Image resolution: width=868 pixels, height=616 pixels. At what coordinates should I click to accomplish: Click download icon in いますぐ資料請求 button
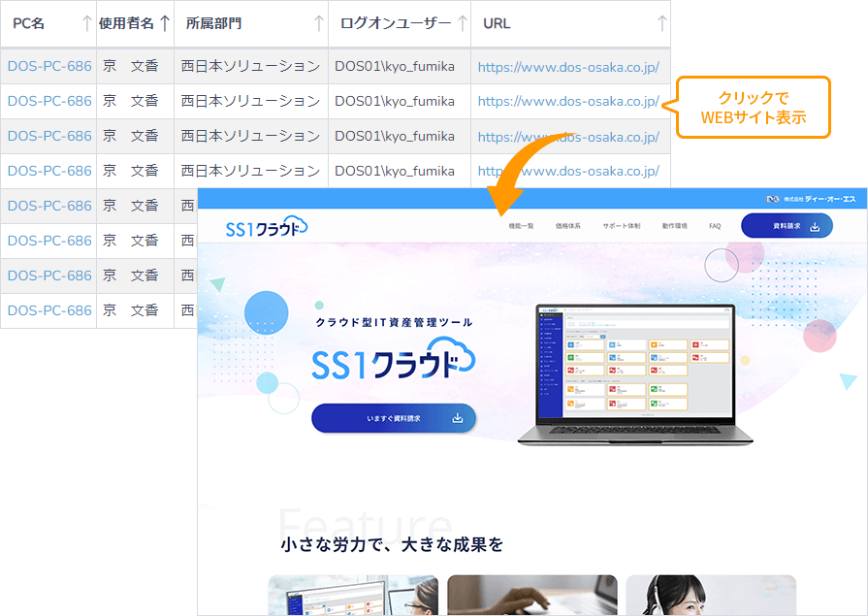click(457, 418)
